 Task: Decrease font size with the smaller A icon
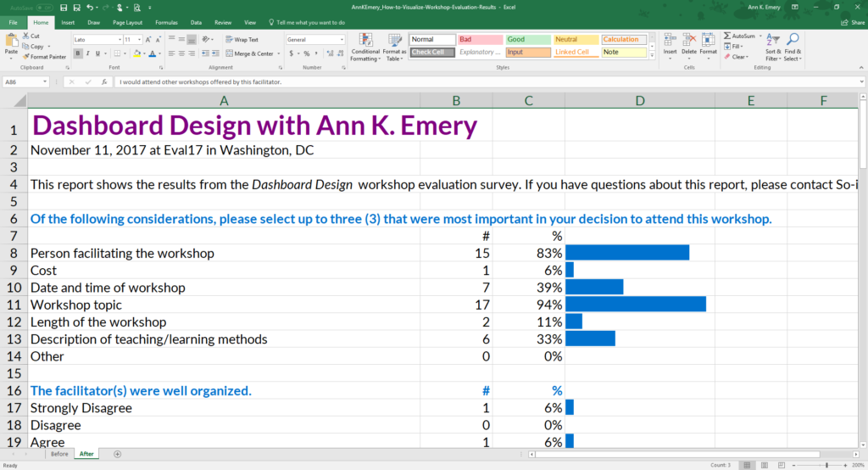159,40
